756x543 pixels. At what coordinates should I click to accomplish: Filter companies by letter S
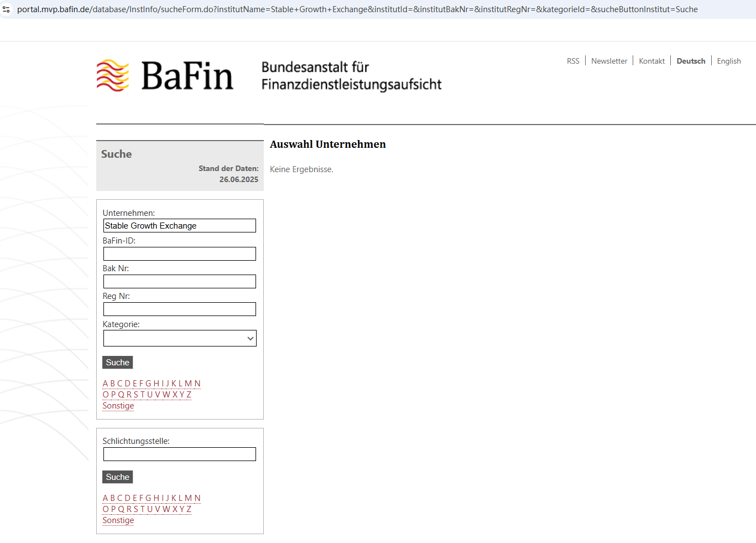[136, 395]
